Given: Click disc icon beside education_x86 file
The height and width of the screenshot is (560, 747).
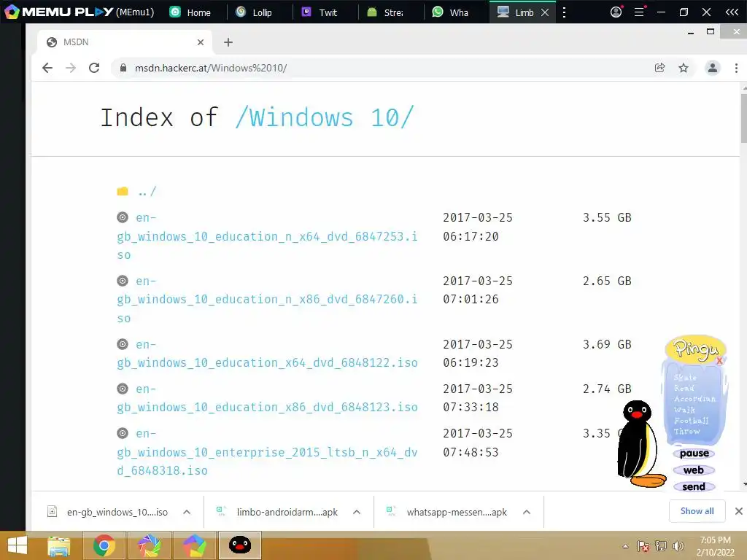Looking at the screenshot, I should point(123,389).
